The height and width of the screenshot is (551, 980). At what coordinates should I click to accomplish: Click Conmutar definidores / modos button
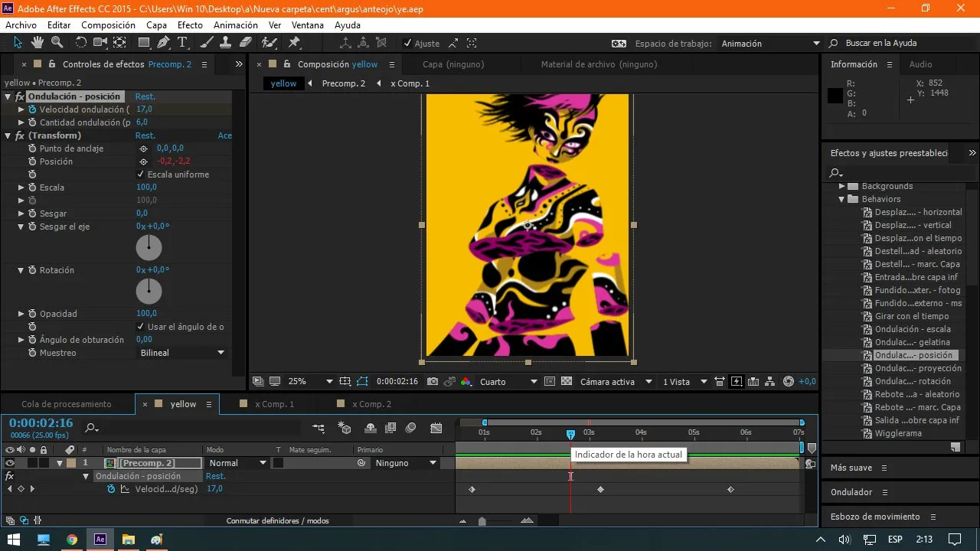pyautogui.click(x=278, y=520)
